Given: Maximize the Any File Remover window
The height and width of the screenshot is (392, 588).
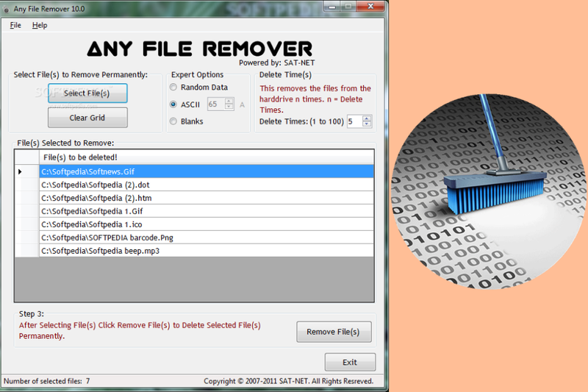Looking at the screenshot, I should 348,7.
